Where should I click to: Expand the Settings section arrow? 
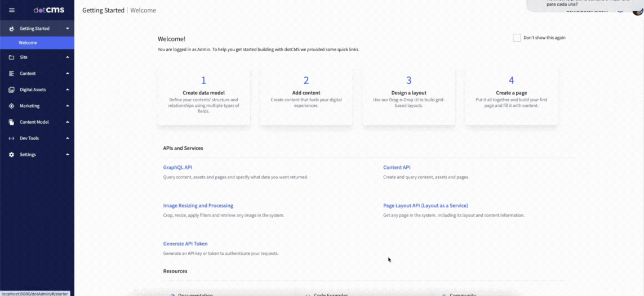(x=68, y=155)
